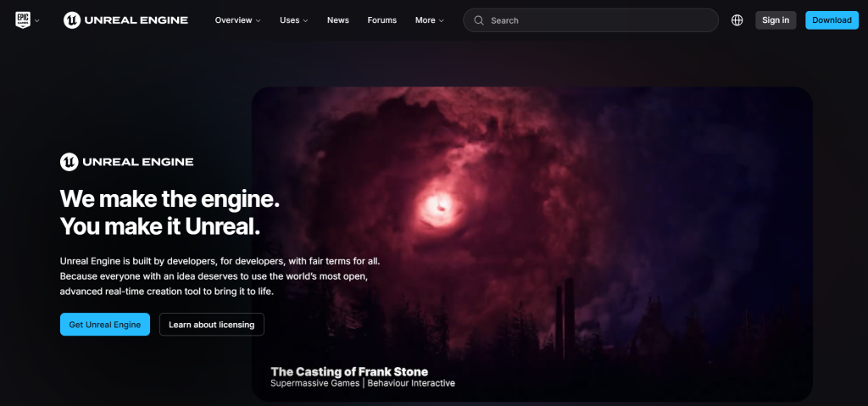Click the 'We make the engine.' headline

170,198
